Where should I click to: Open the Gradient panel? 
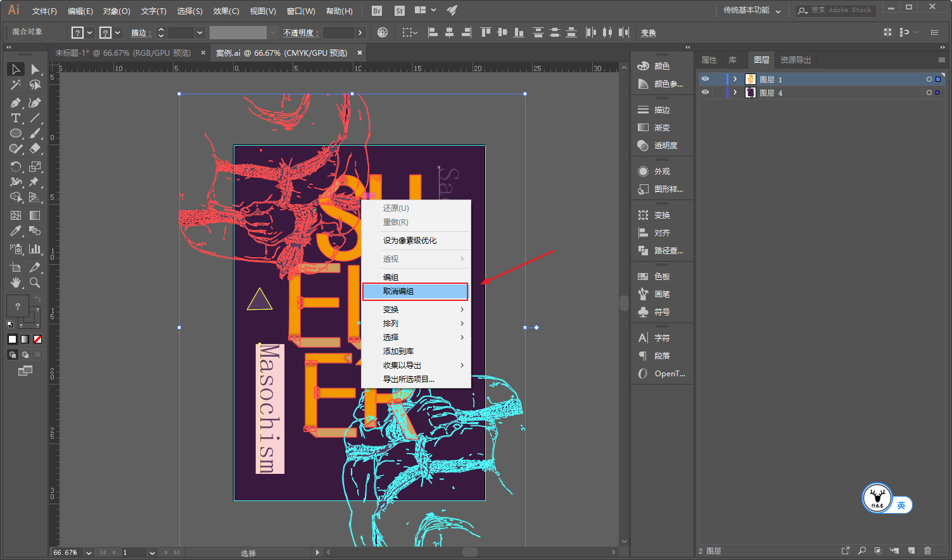coord(662,127)
